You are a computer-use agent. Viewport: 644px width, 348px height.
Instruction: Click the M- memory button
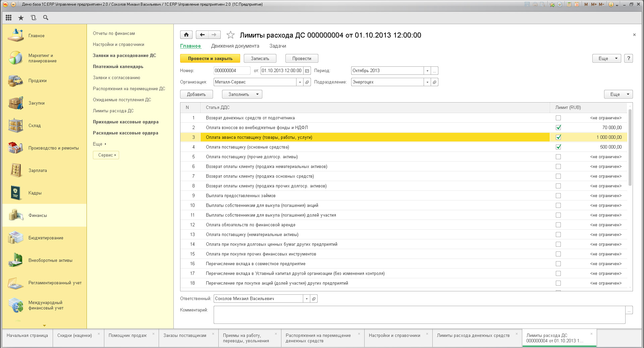(601, 4)
